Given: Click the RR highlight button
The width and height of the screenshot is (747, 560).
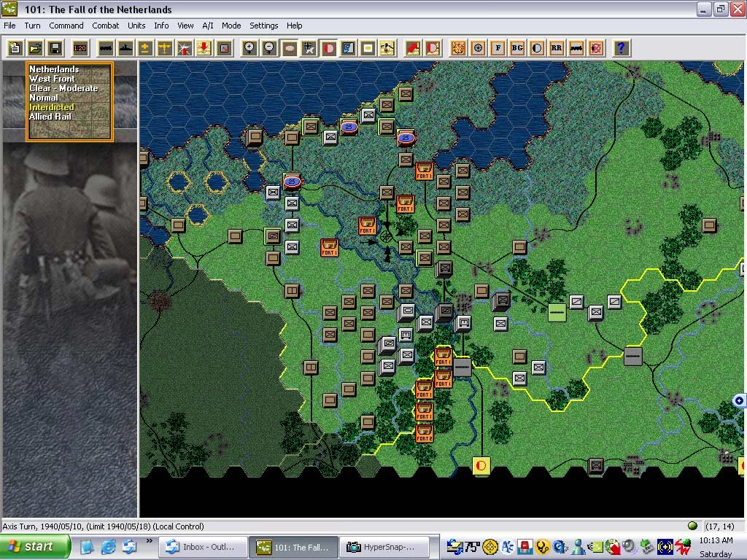Looking at the screenshot, I should click(557, 47).
